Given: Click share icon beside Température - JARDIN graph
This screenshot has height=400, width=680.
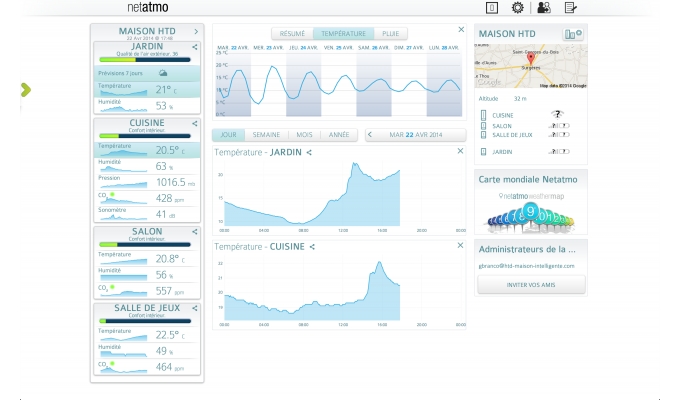Looking at the screenshot, I should tap(310, 153).
